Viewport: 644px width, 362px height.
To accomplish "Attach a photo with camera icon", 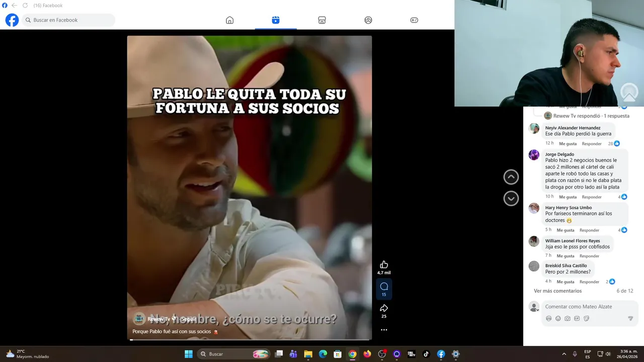I will pos(568,318).
